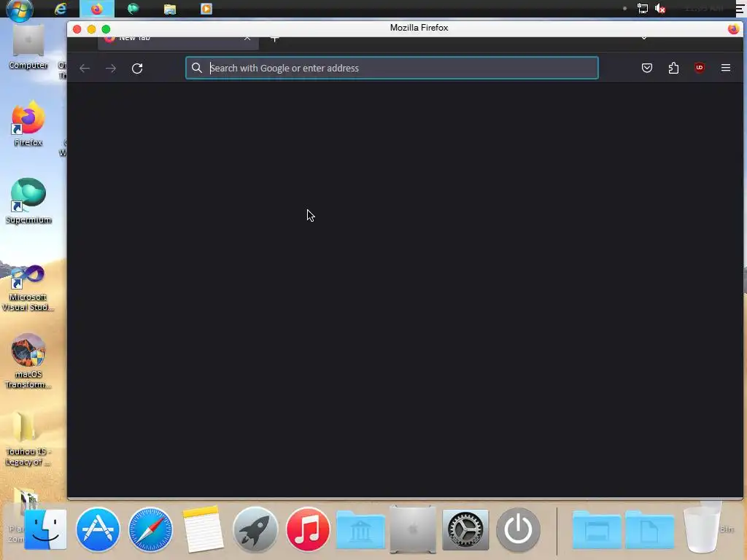747x560 pixels.
Task: Click the magnifier icon in the address bar
Action: pyautogui.click(x=197, y=68)
